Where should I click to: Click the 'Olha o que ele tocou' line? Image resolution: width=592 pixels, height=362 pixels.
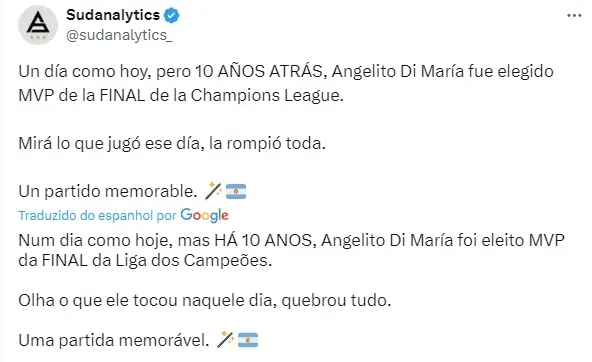click(x=205, y=300)
